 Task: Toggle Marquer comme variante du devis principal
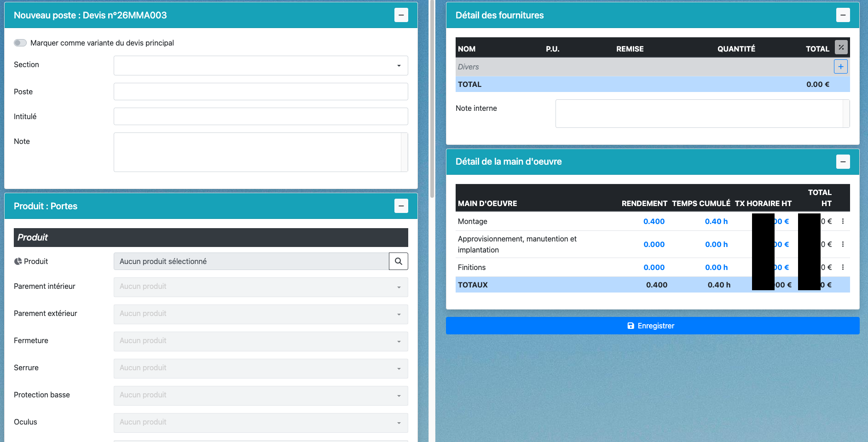click(x=20, y=43)
